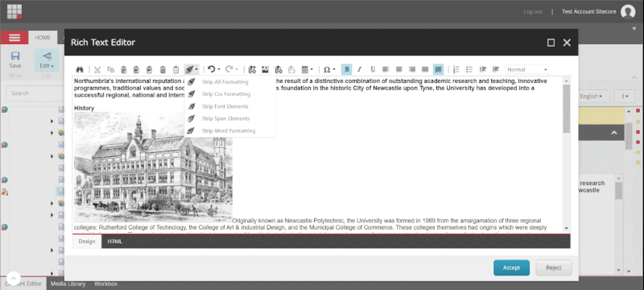Screen dimensions: 644x290
Task: Click the editor scrollbar down arrow
Action: click(x=567, y=228)
